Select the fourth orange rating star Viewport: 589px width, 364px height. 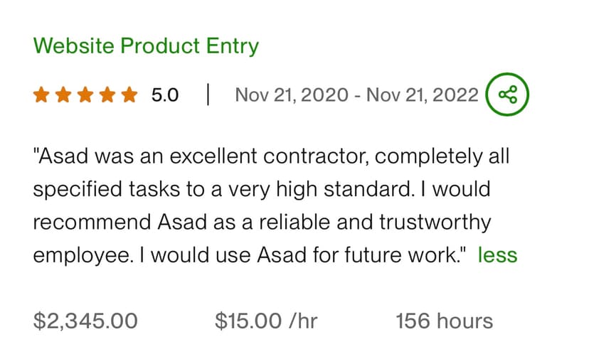click(107, 95)
